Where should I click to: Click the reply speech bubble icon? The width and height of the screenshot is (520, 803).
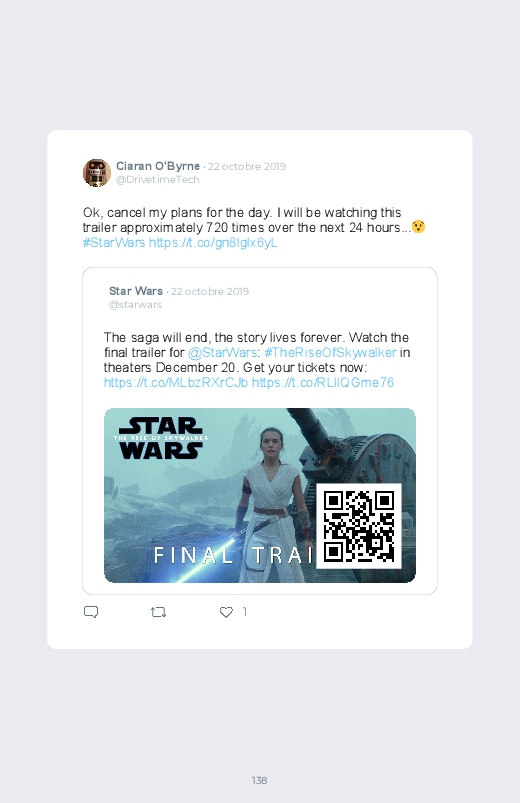(91, 612)
